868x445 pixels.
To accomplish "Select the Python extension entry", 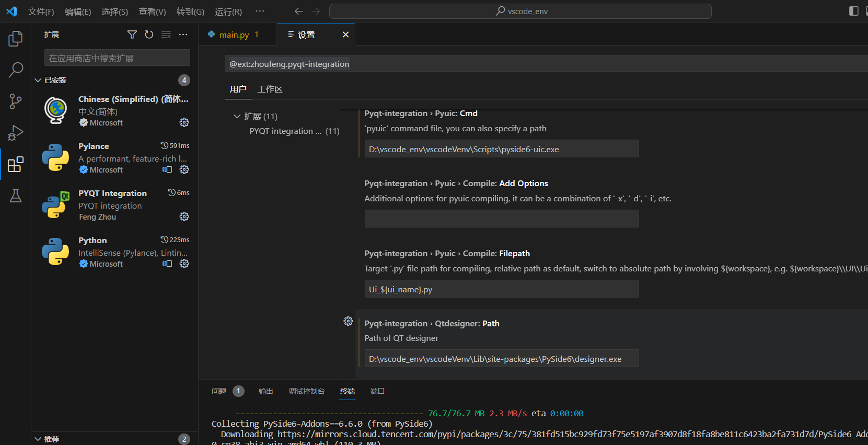I will coord(115,252).
